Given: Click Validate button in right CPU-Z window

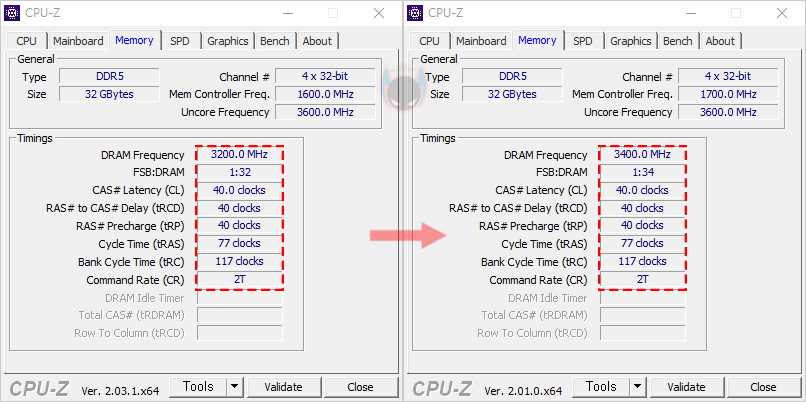Looking at the screenshot, I should (687, 387).
